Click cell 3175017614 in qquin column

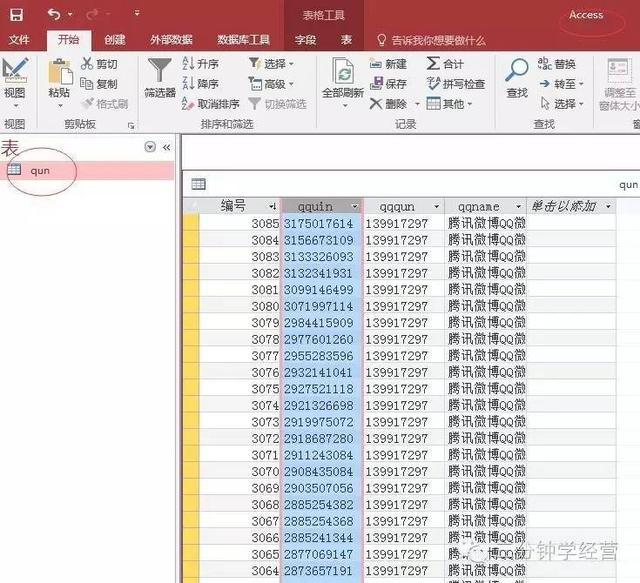(x=322, y=223)
